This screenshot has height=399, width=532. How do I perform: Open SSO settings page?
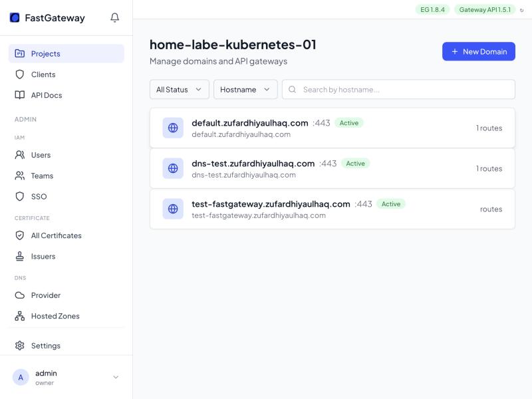(66, 196)
